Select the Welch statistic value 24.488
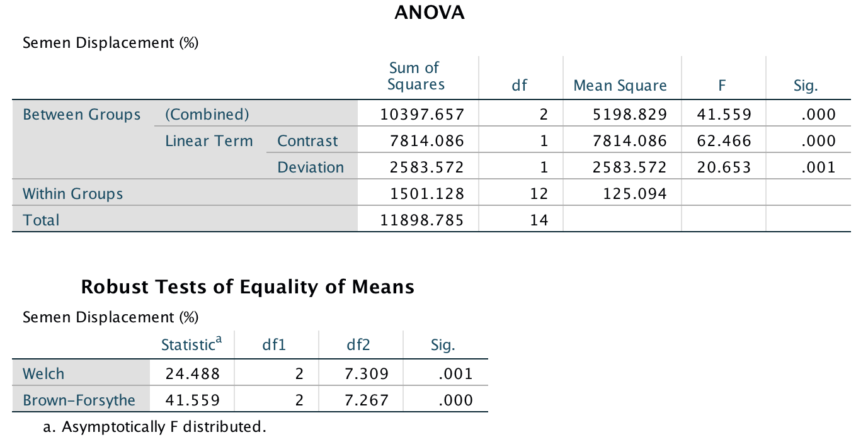The height and width of the screenshot is (447, 868). (x=193, y=374)
